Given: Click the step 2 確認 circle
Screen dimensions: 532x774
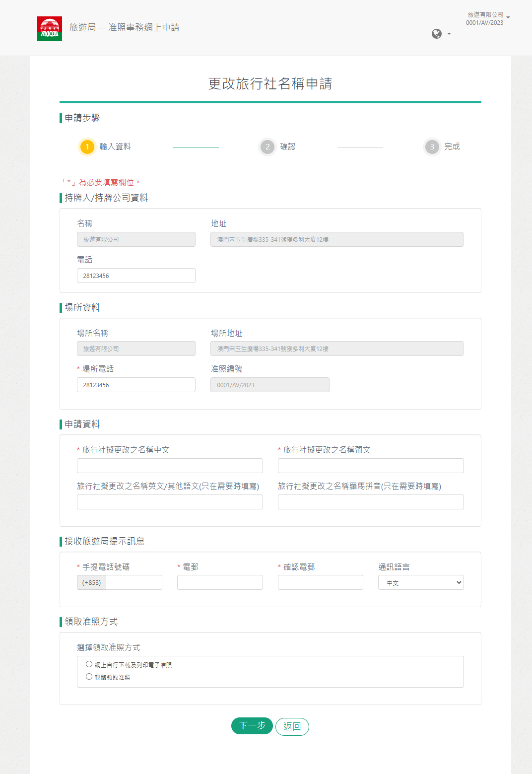Looking at the screenshot, I should pos(267,147).
